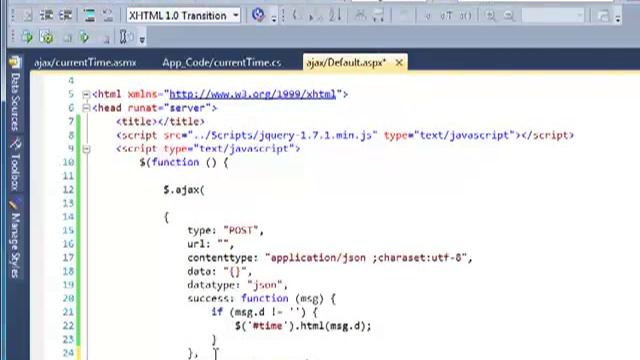Click the www.w3.org/1999/xhtml link
The image size is (640, 360).
click(252, 94)
